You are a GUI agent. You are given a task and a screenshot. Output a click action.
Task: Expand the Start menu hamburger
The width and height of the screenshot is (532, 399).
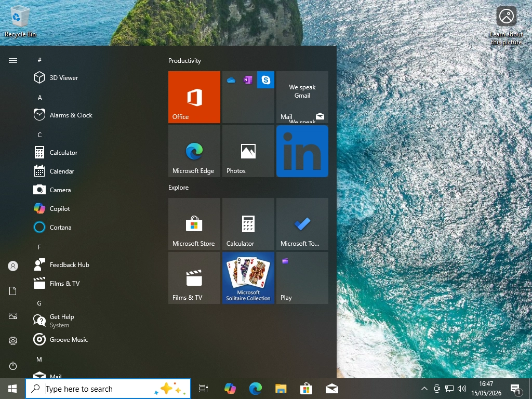[13, 60]
